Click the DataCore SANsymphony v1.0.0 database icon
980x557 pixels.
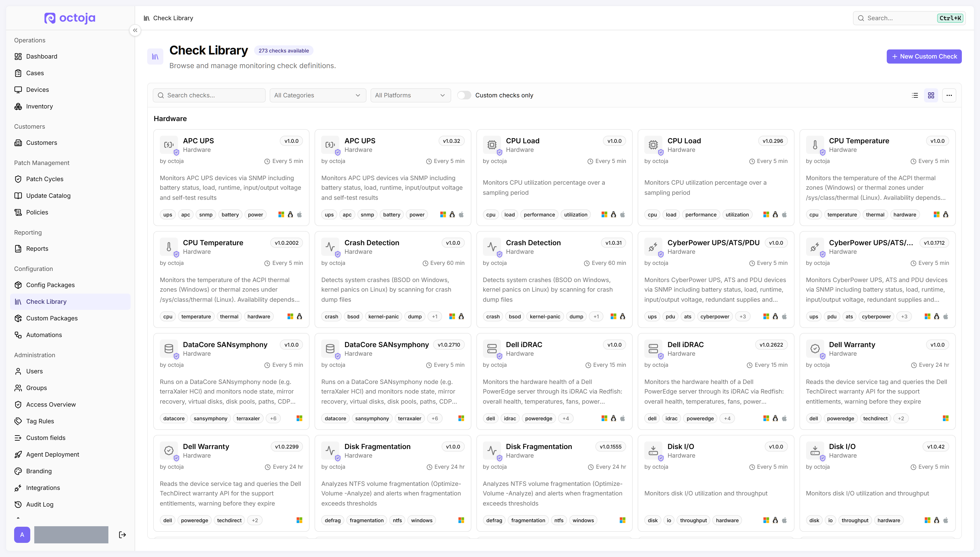pos(169,349)
